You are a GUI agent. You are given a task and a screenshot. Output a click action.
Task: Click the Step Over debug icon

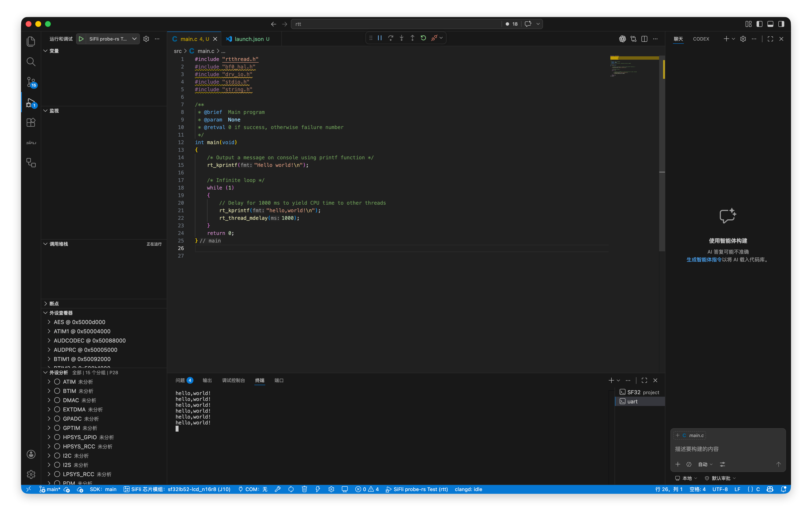pyautogui.click(x=390, y=38)
